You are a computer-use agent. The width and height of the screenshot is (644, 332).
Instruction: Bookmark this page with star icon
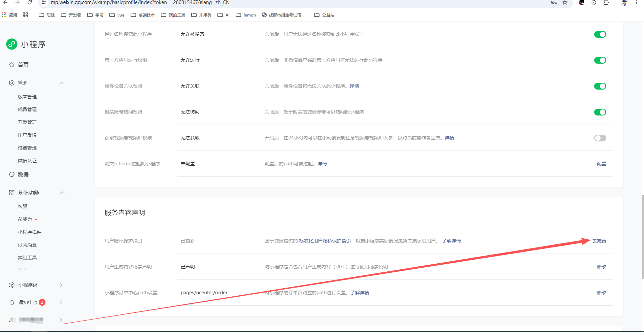[565, 2]
